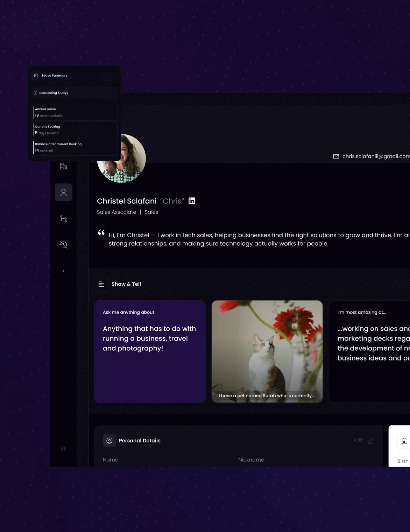
Task: Open the org chart hierarchy icon
Action: coord(63,218)
